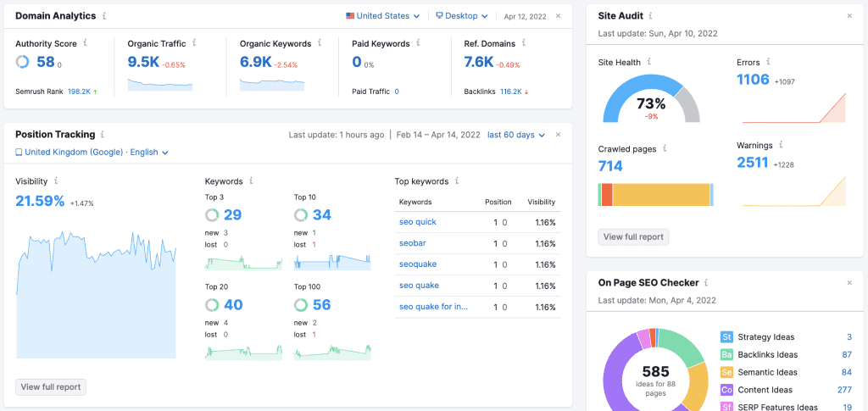
Task: Click the Position column header
Action: coord(498,202)
